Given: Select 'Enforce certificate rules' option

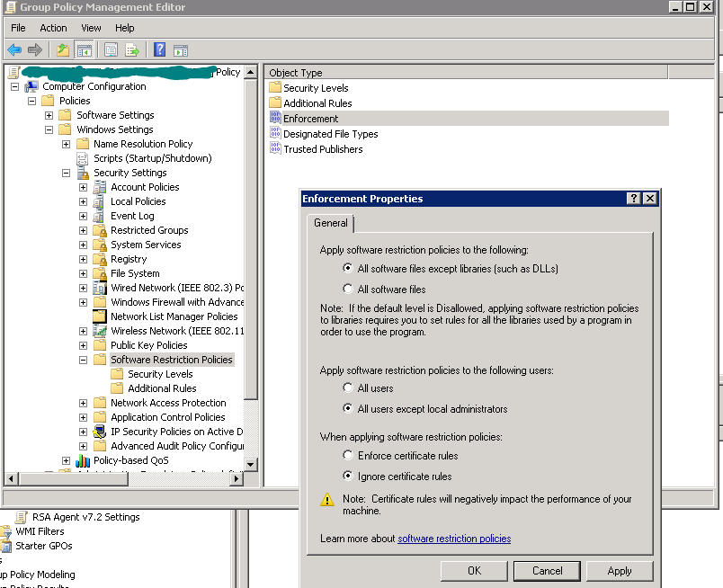Looking at the screenshot, I should (348, 456).
